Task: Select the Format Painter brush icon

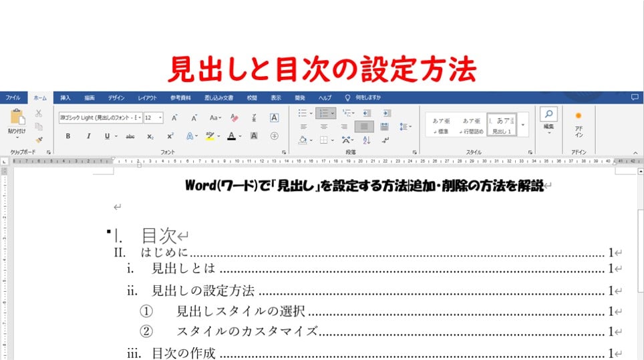Action: (39, 140)
